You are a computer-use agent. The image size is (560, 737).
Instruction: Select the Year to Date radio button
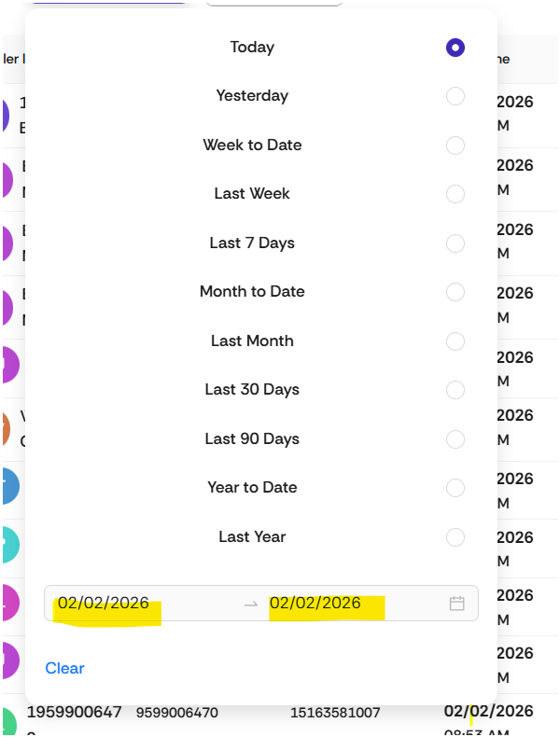click(455, 488)
